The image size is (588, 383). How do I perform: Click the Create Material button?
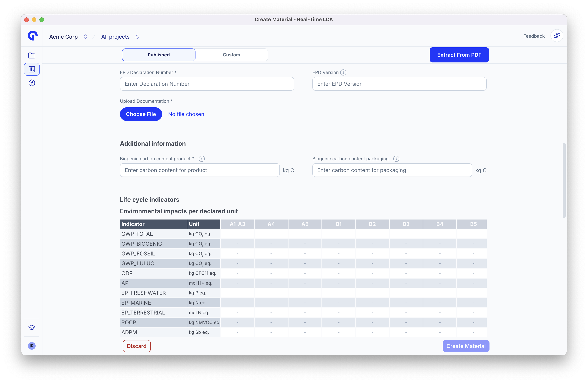[466, 346]
